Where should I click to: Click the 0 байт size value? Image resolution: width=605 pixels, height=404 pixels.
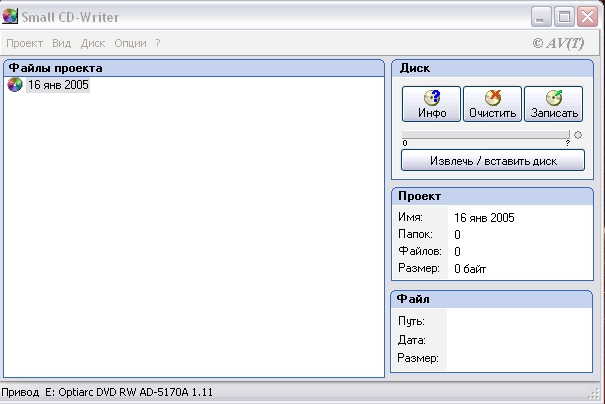(x=470, y=269)
